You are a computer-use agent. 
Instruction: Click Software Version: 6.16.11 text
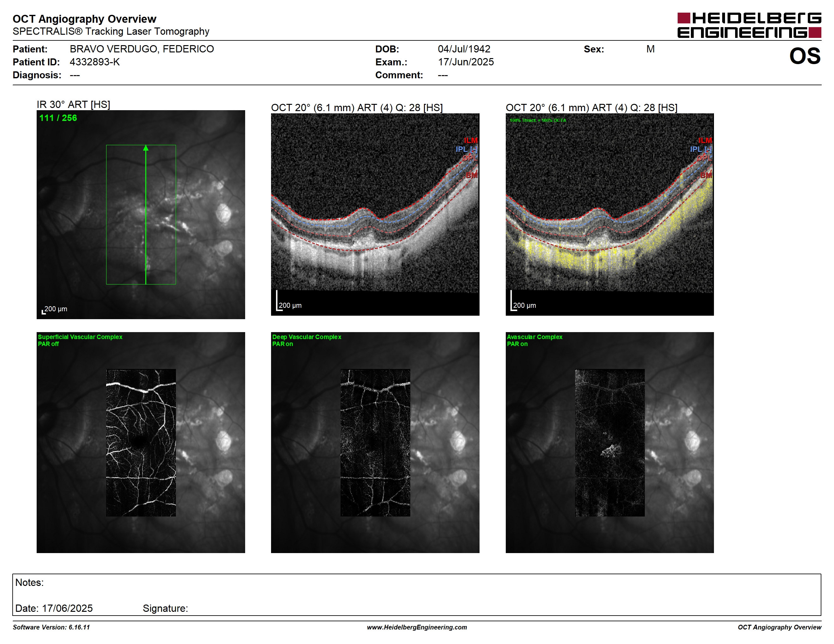point(51,627)
